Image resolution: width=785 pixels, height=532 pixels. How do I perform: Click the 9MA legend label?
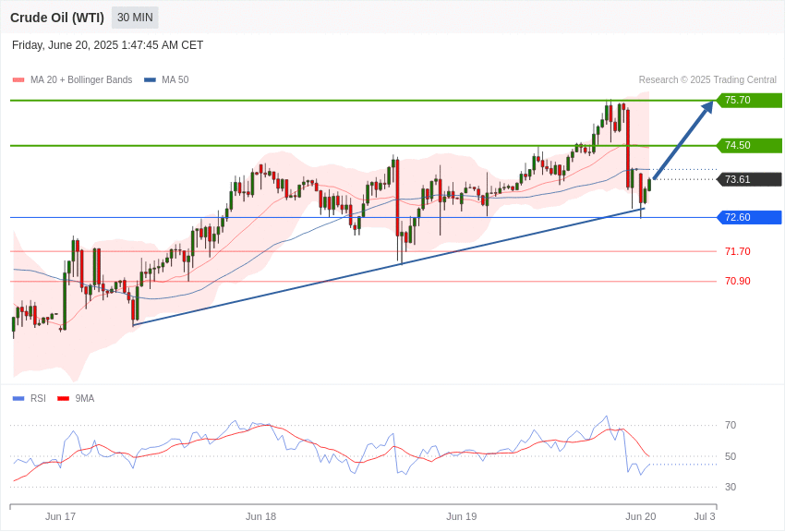[85, 398]
